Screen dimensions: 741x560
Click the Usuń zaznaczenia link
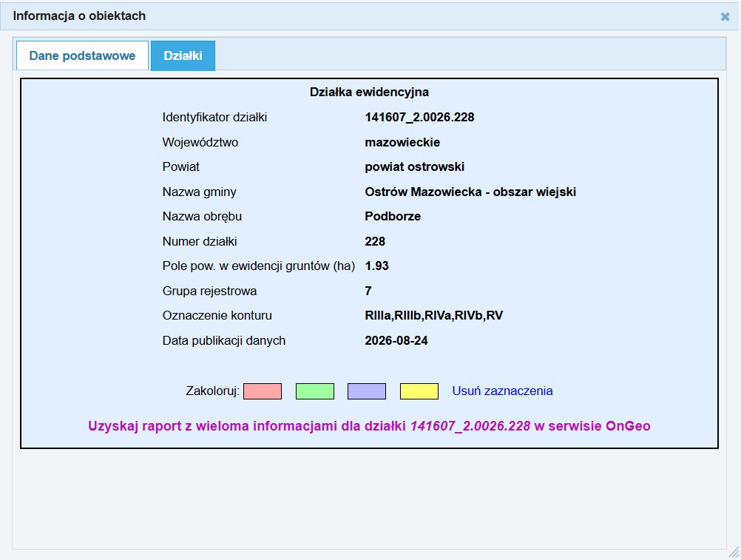pos(502,391)
